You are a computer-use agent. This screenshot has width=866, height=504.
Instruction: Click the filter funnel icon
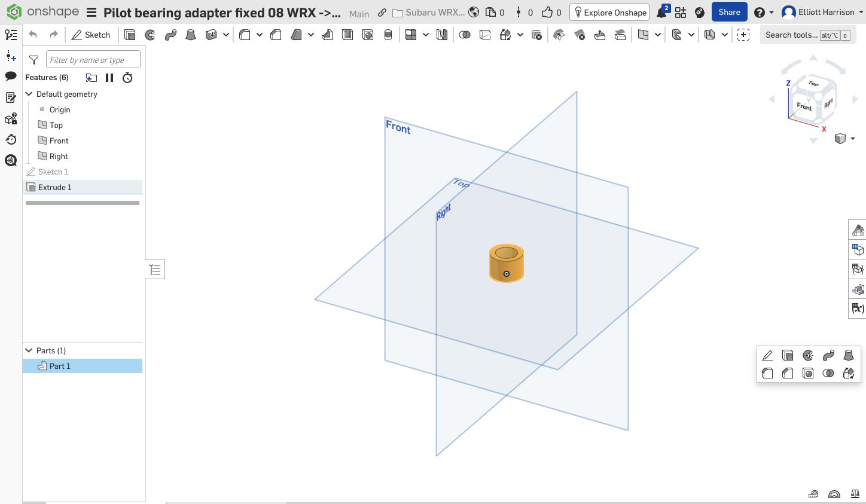33,60
